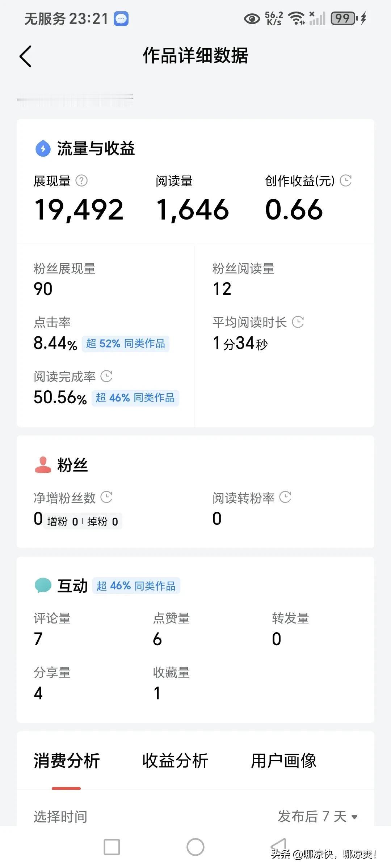This screenshot has width=391, height=868.
Task: Tap the red person 粉丝 icon
Action: (43, 465)
